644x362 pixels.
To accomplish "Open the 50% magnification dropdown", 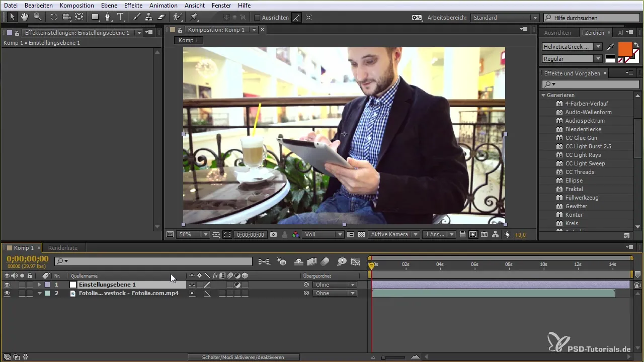I will coord(193,235).
